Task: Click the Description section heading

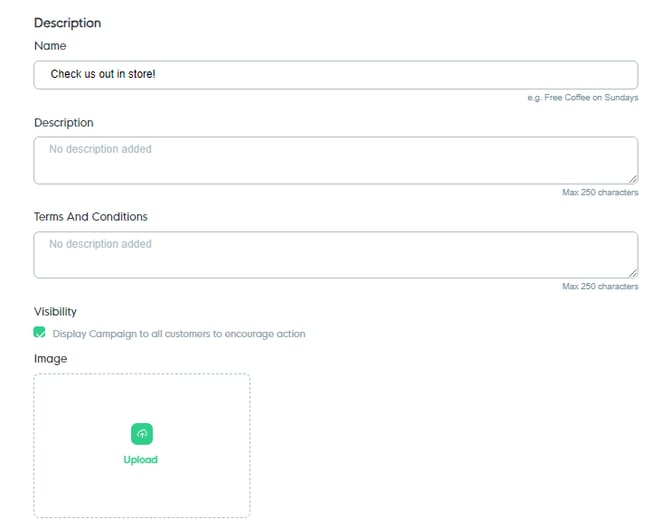Action: [x=67, y=22]
